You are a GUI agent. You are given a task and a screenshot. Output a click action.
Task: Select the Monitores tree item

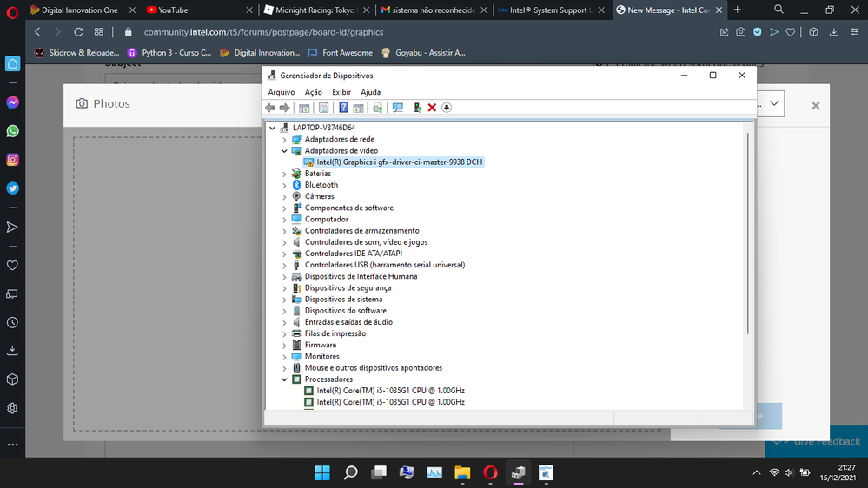tap(321, 356)
